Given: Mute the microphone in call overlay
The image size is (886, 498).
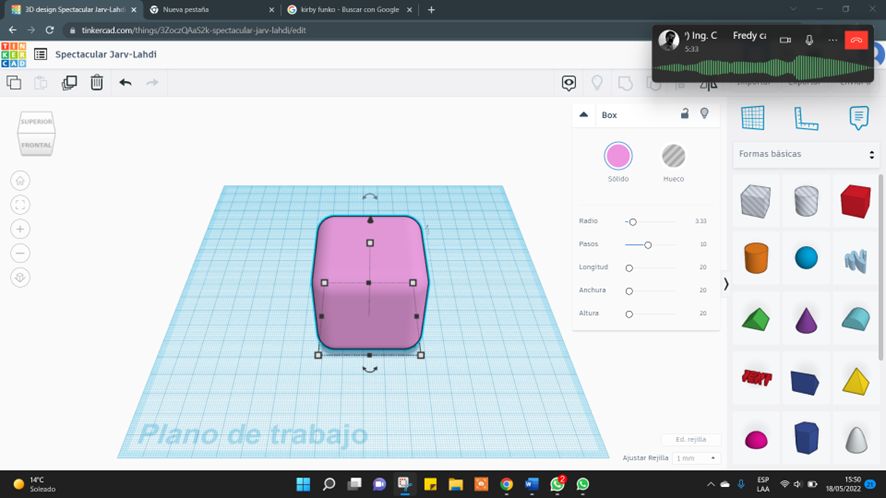Looking at the screenshot, I should tap(809, 40).
